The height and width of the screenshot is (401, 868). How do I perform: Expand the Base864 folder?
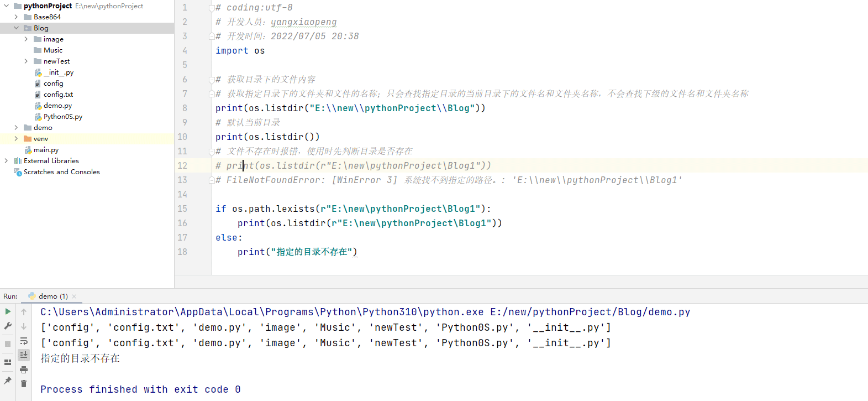click(x=16, y=17)
